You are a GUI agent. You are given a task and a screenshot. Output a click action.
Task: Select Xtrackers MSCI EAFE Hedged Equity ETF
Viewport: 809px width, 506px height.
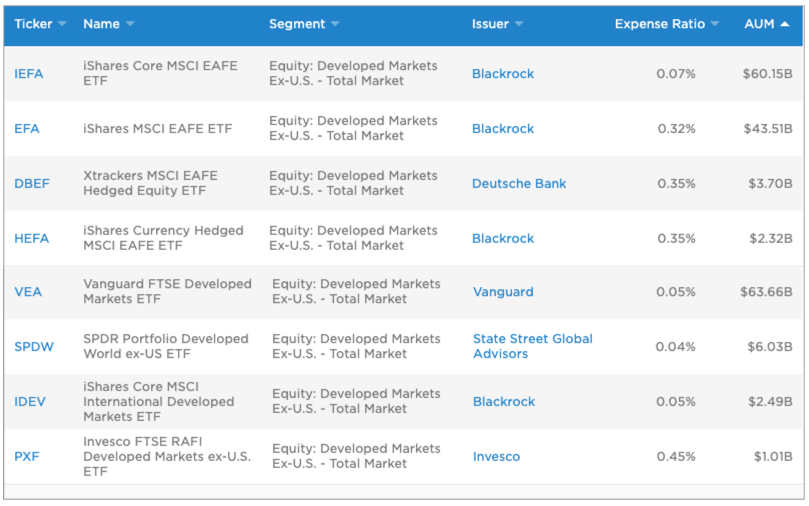pos(150,183)
